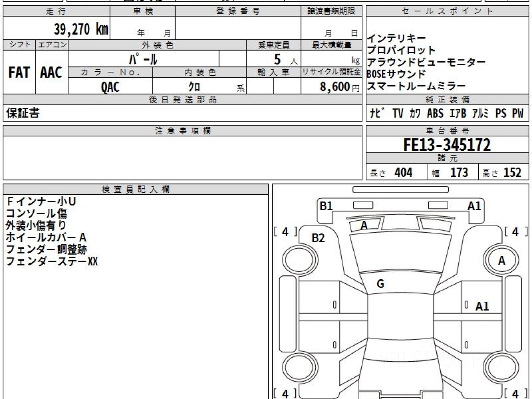Select the クロ interior color value
532x399 pixels.
(194, 87)
